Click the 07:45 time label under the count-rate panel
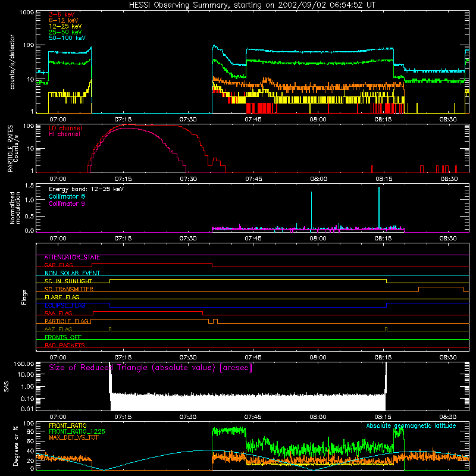This screenshot has height=476, width=476. coord(253,120)
